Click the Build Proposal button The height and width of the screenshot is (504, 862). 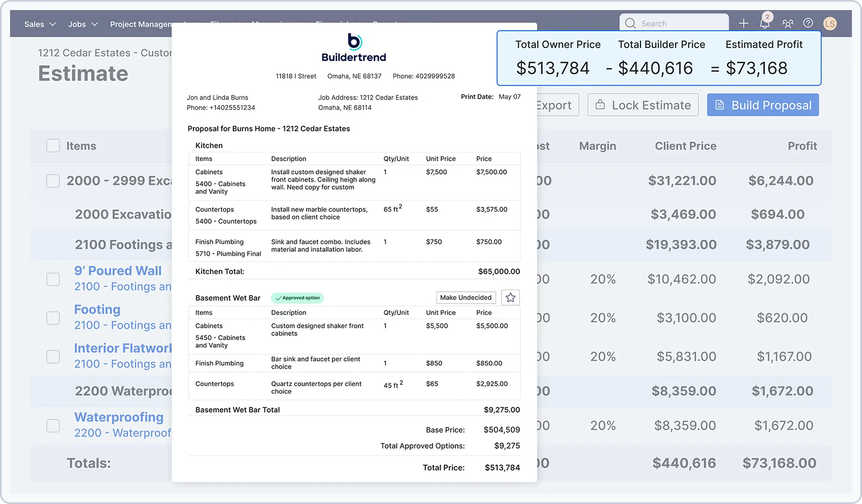coord(762,105)
